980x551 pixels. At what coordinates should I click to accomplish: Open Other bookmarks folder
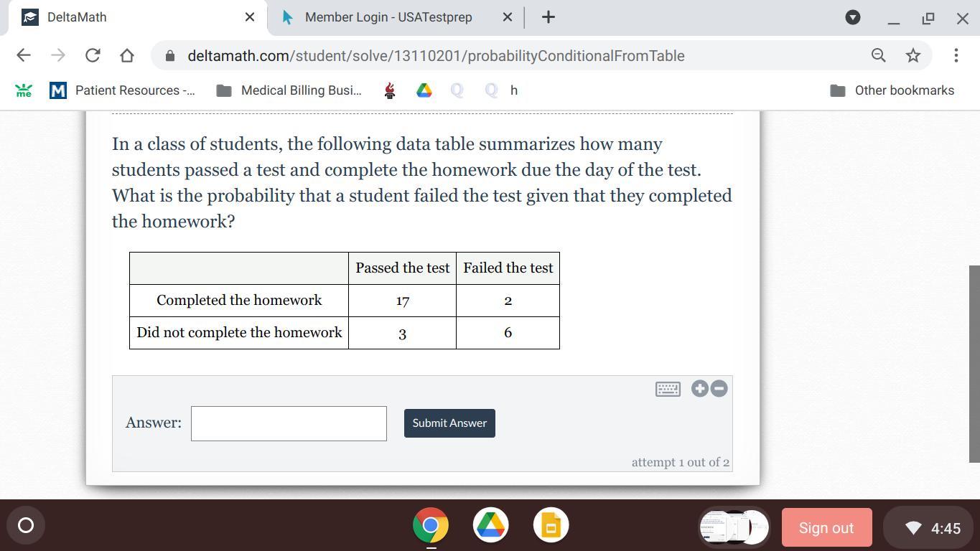coord(892,90)
